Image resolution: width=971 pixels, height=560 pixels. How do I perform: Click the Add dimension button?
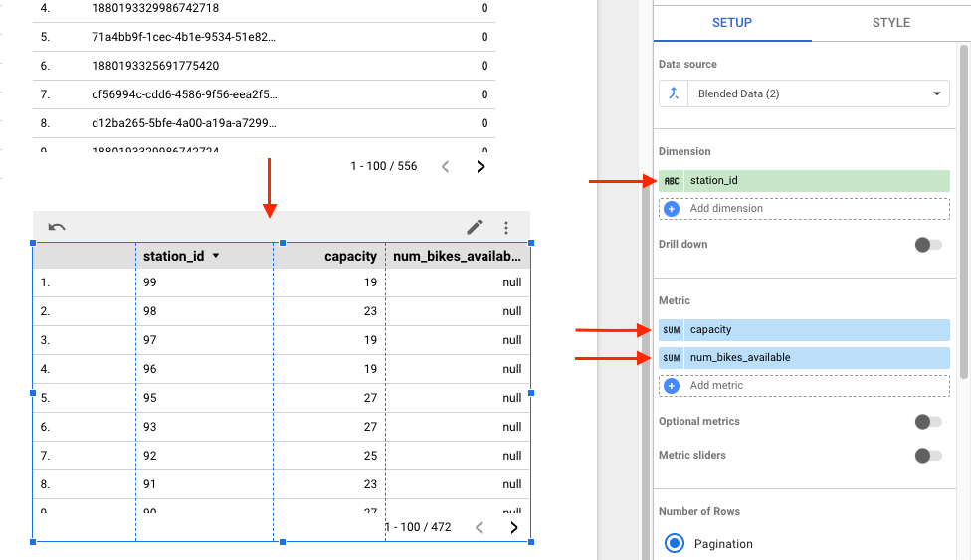tap(804, 209)
